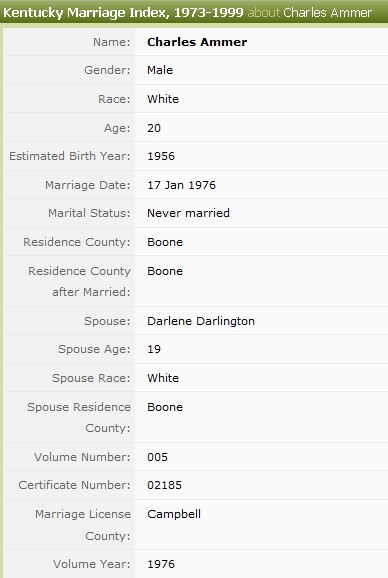388x578 pixels.
Task: Click Marriage Date 17 Jan 1976
Action: click(x=181, y=185)
